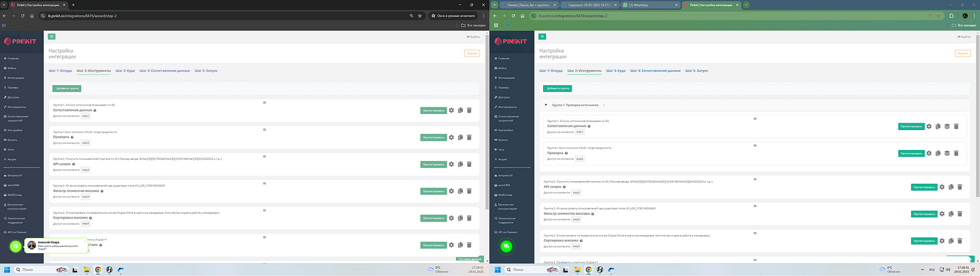Delete the Проверка step in left window
The height and width of the screenshot is (276, 980).
tap(469, 137)
